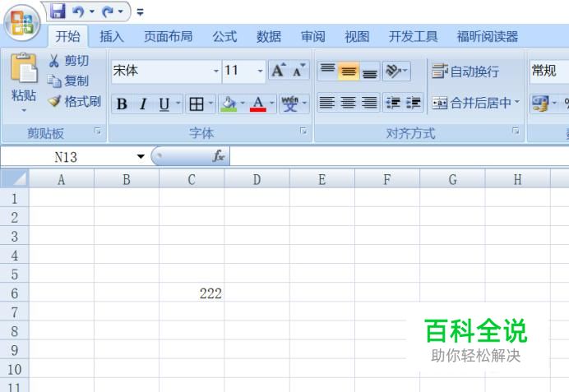The image size is (569, 392).
Task: Open the 字体 dialog launcher
Action: pyautogui.click(x=303, y=131)
